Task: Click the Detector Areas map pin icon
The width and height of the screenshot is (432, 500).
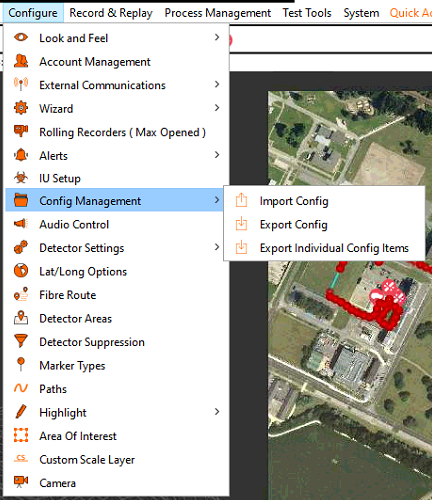Action: (x=21, y=317)
